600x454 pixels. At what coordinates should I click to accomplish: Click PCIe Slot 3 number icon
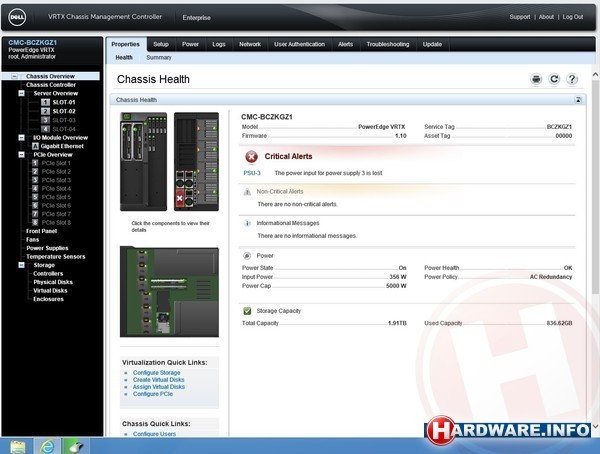coord(35,180)
